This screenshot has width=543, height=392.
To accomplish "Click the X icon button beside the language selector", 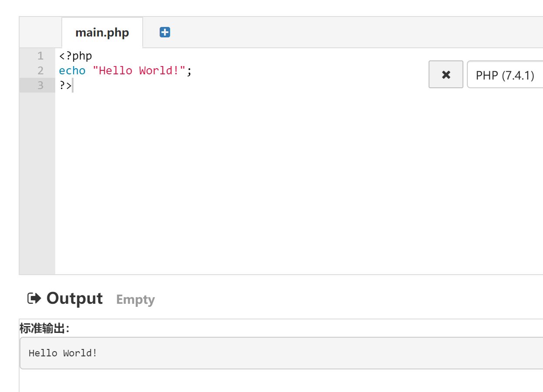I will coord(446,74).
